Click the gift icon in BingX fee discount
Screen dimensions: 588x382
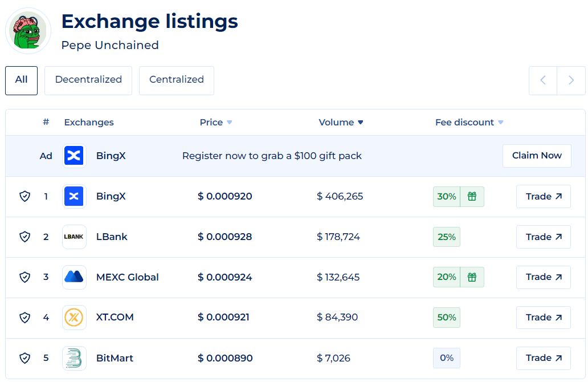point(472,196)
